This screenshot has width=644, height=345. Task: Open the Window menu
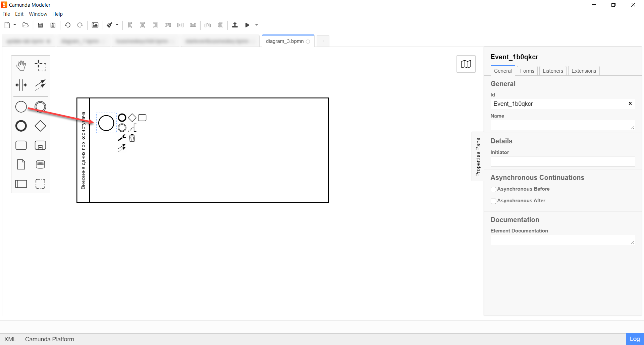point(38,14)
